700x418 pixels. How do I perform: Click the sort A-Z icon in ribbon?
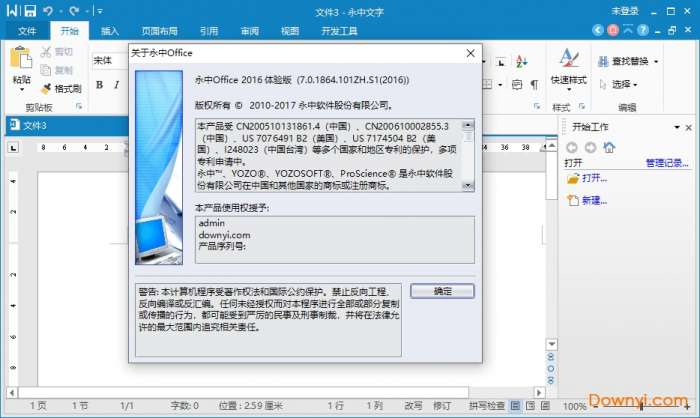[x=521, y=62]
